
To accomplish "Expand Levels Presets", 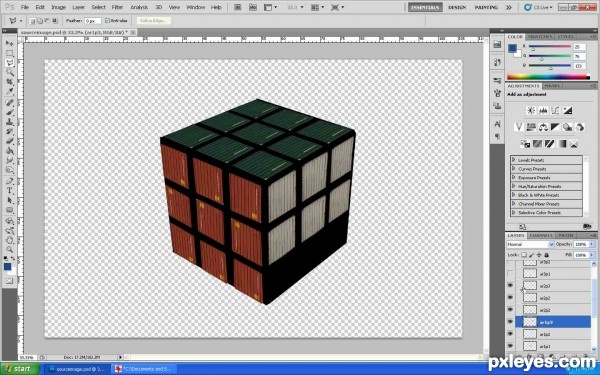I will tap(514, 160).
